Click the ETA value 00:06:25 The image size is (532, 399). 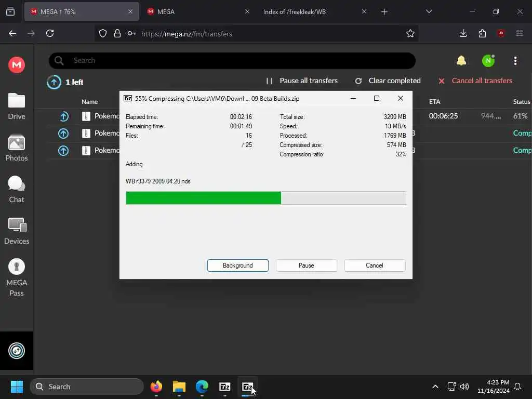pyautogui.click(x=443, y=116)
